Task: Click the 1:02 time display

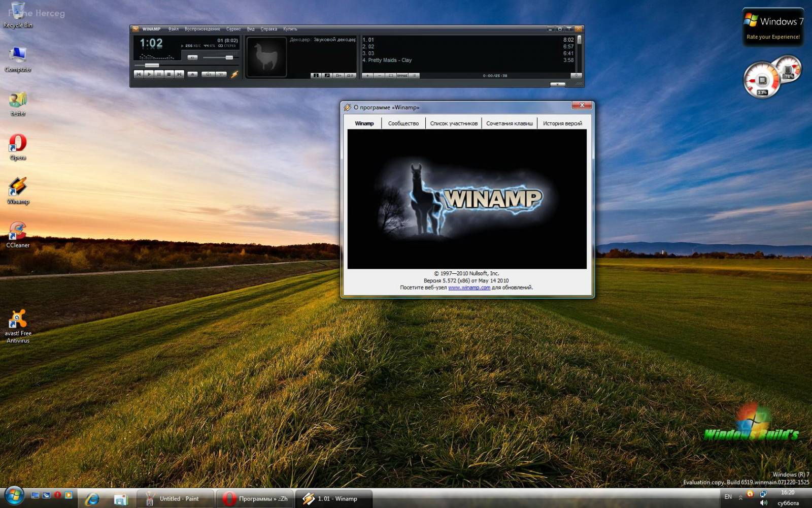Action: click(x=151, y=43)
